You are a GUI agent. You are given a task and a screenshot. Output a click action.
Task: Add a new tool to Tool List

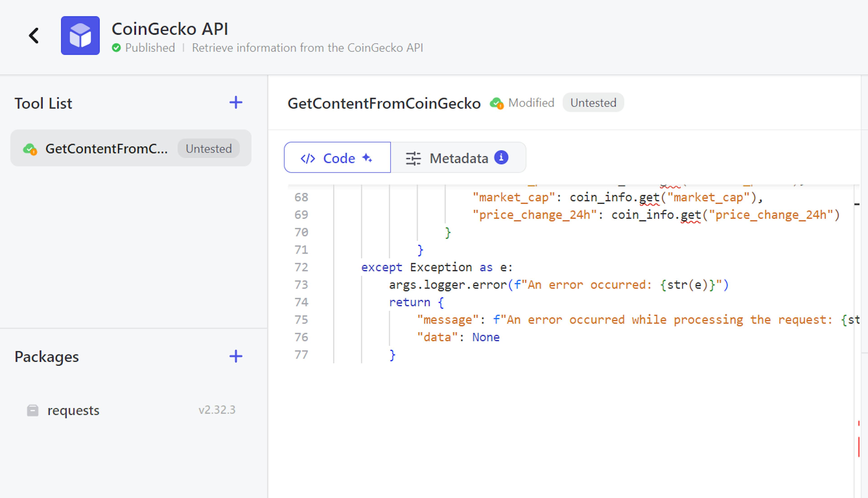(236, 103)
